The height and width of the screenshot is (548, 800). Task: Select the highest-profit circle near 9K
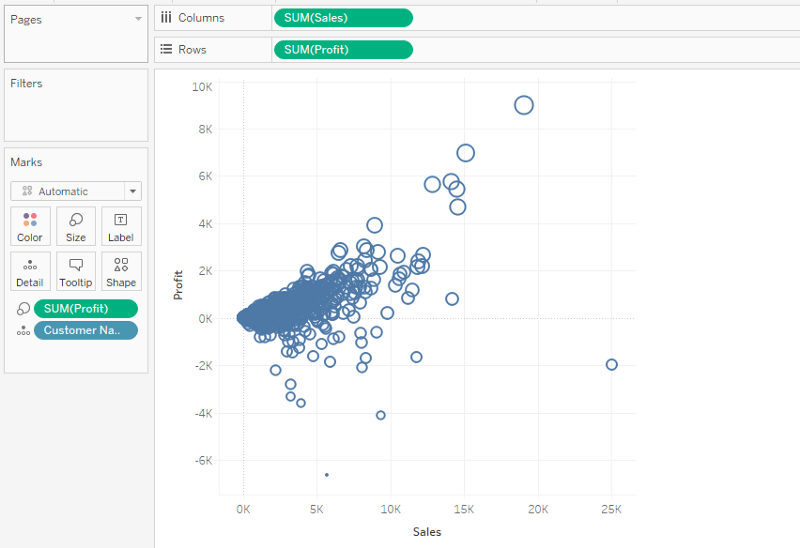pos(523,105)
